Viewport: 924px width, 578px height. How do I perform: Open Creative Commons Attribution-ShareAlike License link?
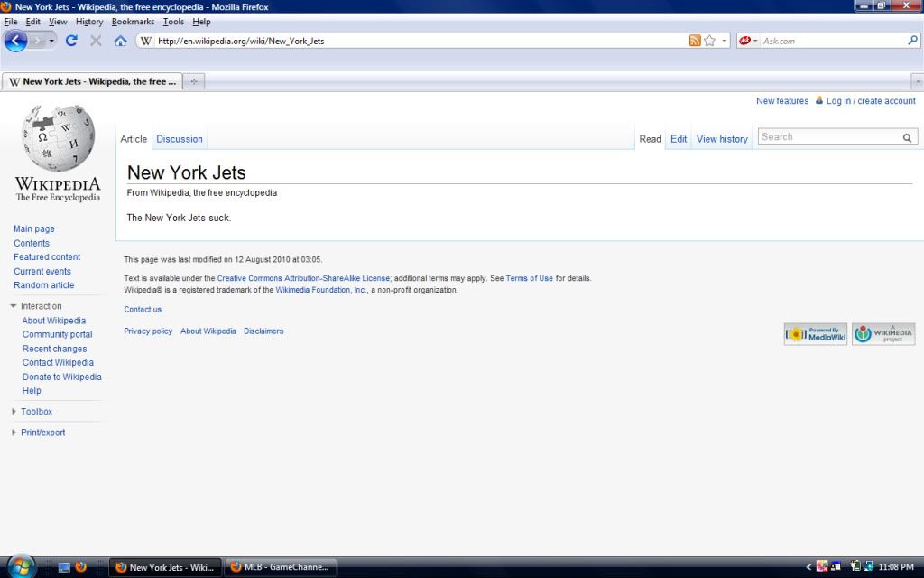tap(303, 278)
